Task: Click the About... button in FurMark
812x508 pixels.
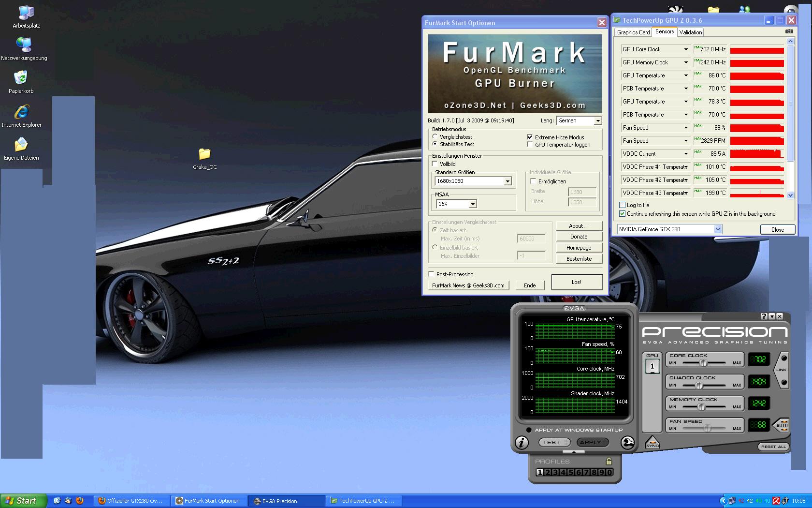Action: click(x=579, y=226)
